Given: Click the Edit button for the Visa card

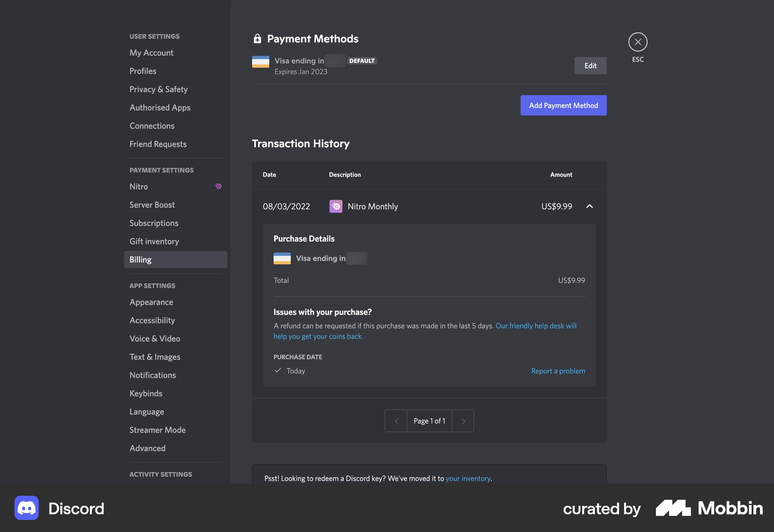Looking at the screenshot, I should click(590, 65).
